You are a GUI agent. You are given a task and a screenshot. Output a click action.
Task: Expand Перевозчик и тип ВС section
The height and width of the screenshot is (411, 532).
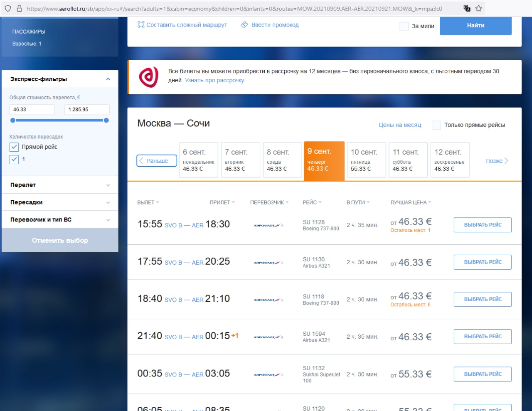[60, 220]
